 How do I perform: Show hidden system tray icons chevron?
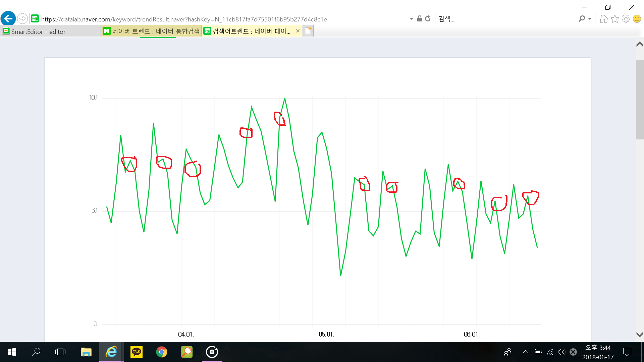[x=525, y=352]
